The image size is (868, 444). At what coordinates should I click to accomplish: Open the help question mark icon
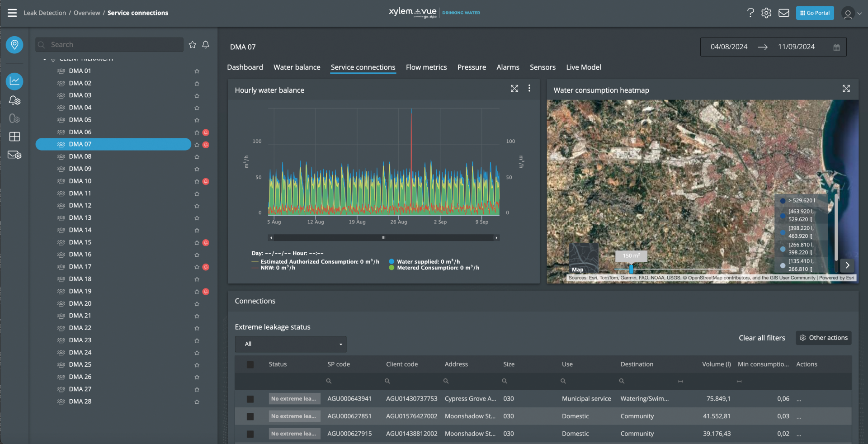click(750, 13)
